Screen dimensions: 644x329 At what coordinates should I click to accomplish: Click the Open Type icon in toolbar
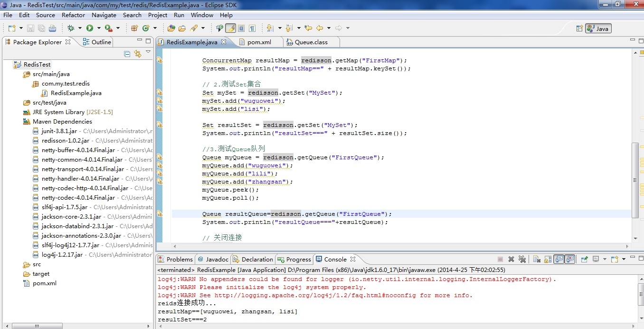(x=171, y=29)
